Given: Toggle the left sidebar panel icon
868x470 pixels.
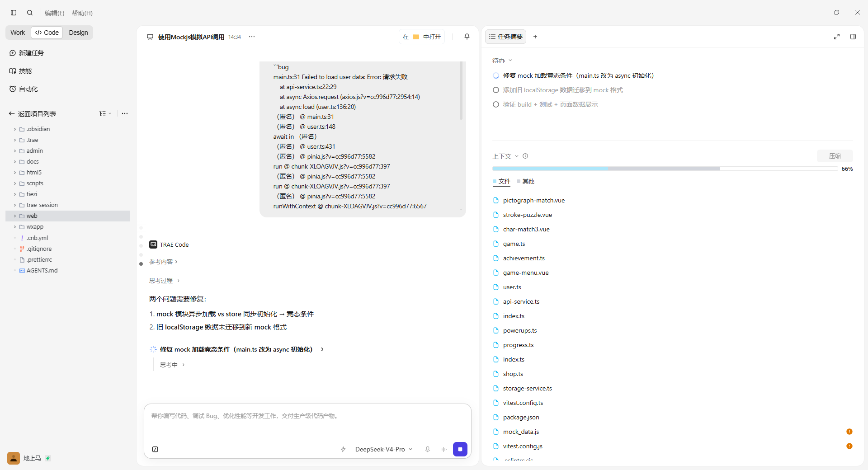Looking at the screenshot, I should pos(14,13).
